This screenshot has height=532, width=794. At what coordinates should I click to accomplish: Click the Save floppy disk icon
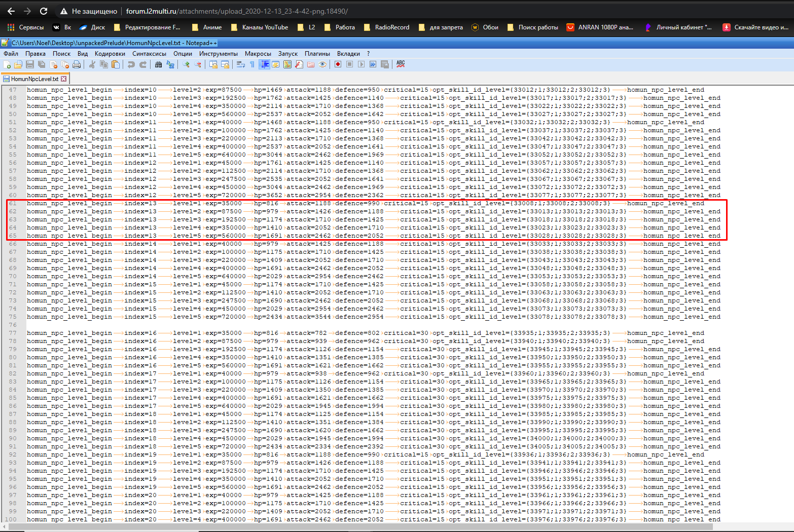point(29,64)
